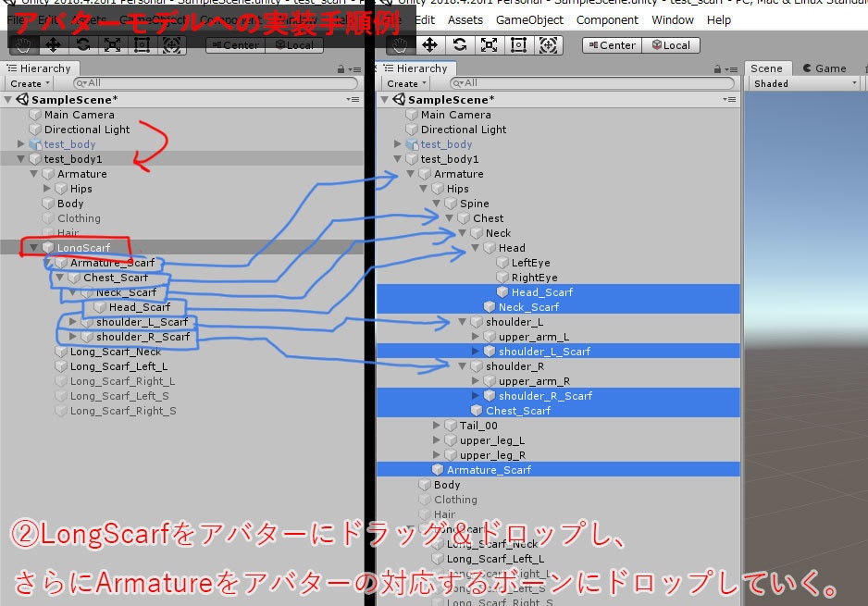
Task: Expand upper_leg_R in the right hierarchy
Action: (437, 455)
